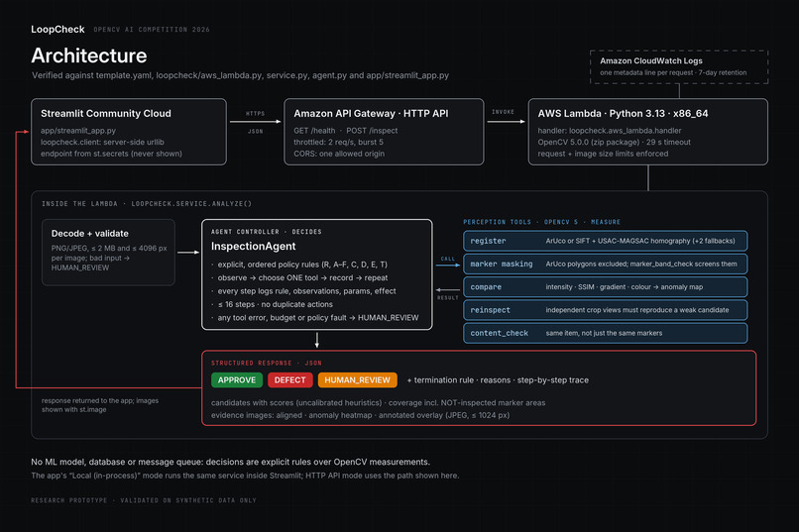
Task: Click 'CORS: one allowed origin' text
Action: coord(339,154)
